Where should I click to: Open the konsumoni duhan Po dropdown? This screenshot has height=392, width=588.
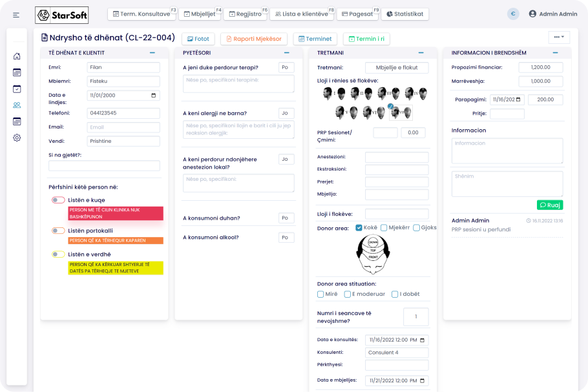[286, 218]
